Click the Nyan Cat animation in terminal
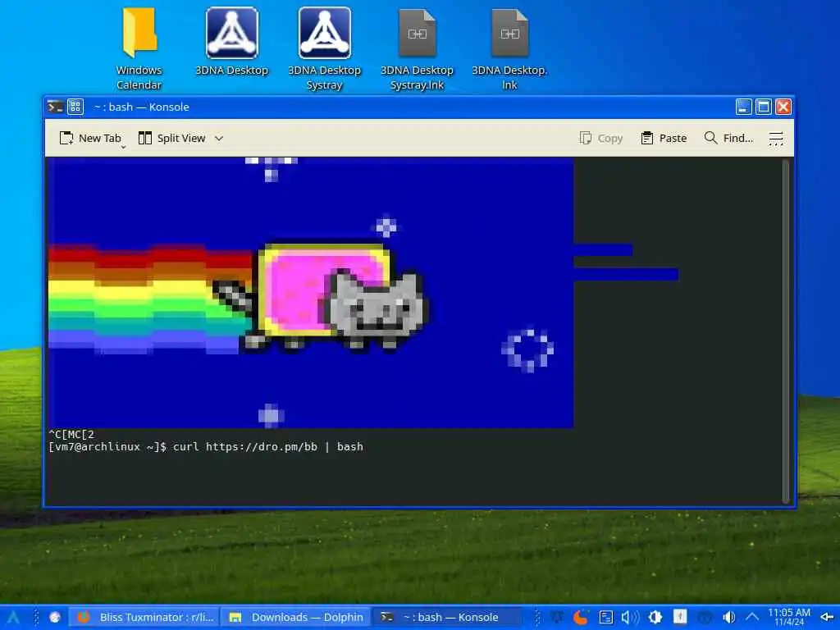Screen dimensions: 840x630 (311, 293)
